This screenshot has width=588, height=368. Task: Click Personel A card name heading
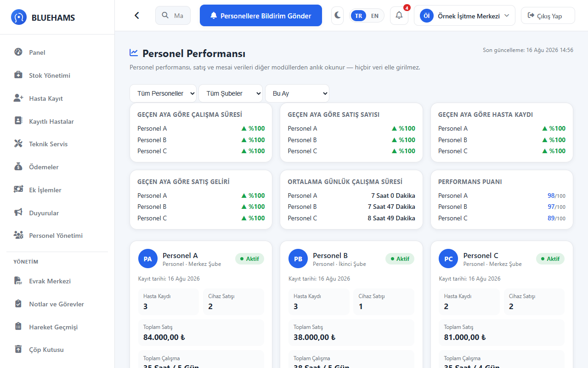(180, 255)
